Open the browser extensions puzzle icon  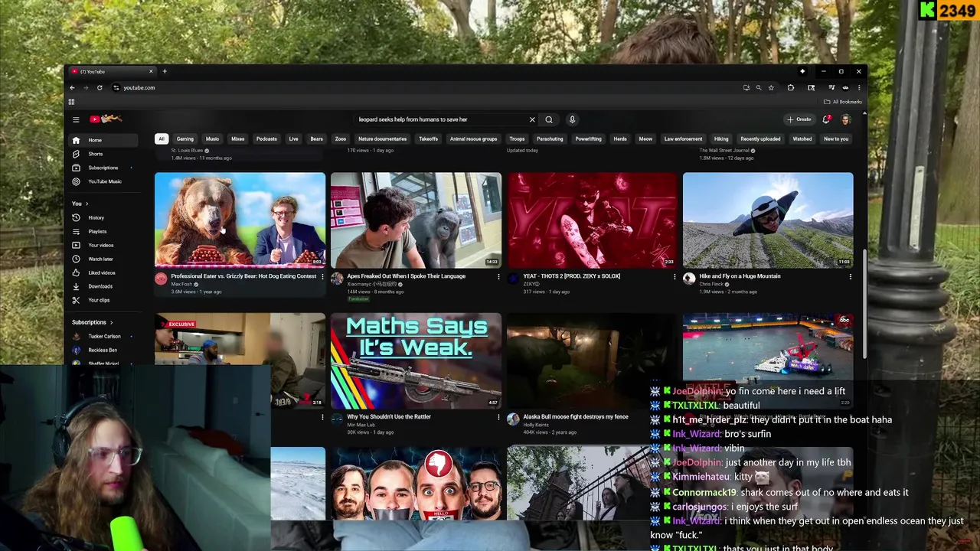790,87
